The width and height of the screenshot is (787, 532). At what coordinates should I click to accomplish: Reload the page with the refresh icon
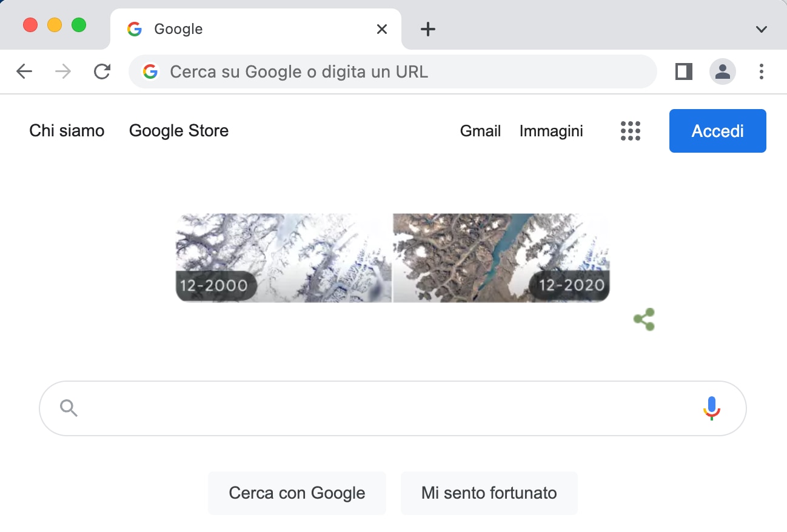102,72
